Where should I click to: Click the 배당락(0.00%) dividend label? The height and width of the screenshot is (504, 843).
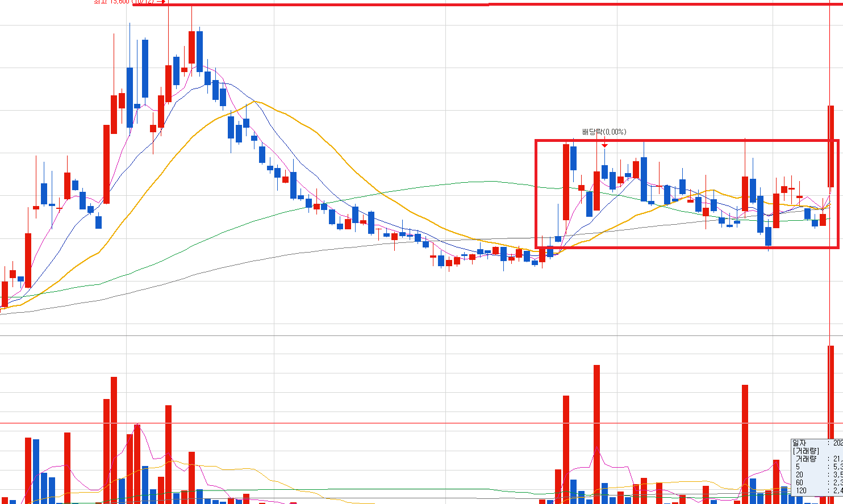pyautogui.click(x=604, y=132)
